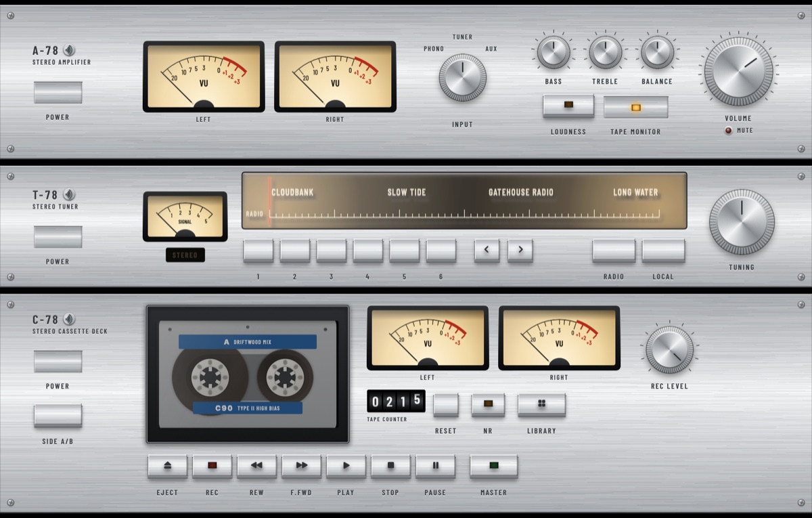Switch tuner to RADIO mode
The image size is (812, 518).
(x=614, y=250)
